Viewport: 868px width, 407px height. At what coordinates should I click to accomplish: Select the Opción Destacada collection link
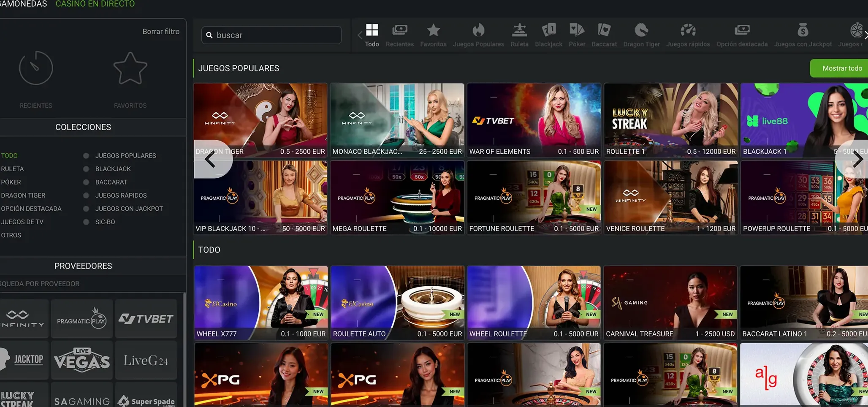pos(31,209)
